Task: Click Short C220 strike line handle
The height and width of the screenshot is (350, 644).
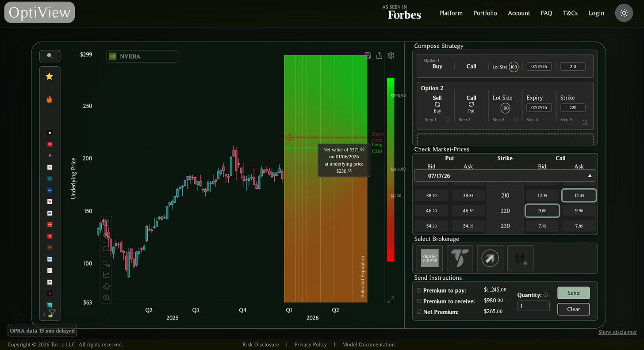Action: pyautogui.click(x=290, y=137)
